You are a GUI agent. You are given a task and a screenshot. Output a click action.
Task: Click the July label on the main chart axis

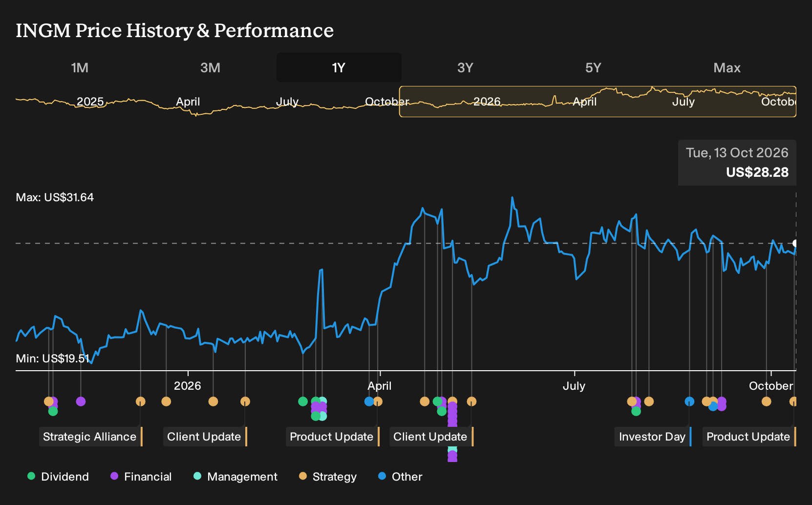pos(574,386)
